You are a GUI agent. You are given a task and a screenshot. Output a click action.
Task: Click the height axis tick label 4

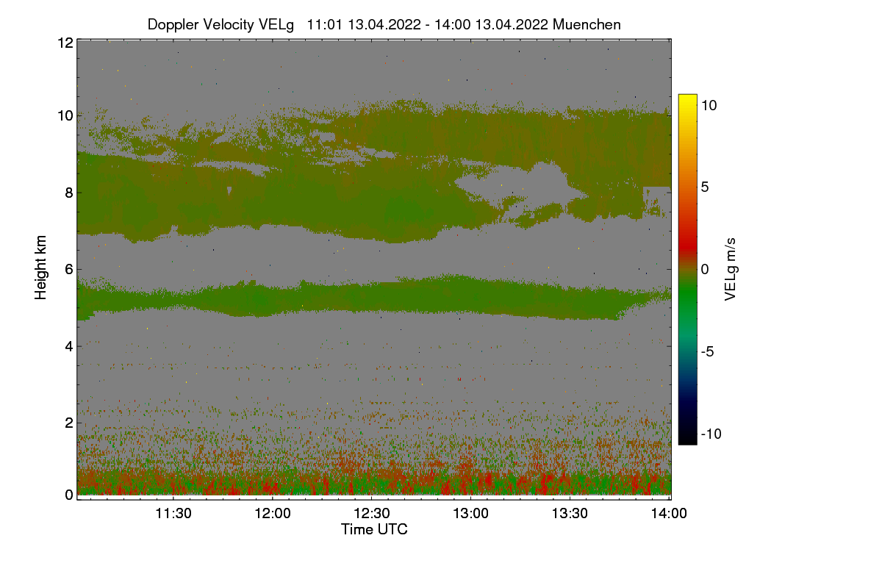pyautogui.click(x=68, y=345)
